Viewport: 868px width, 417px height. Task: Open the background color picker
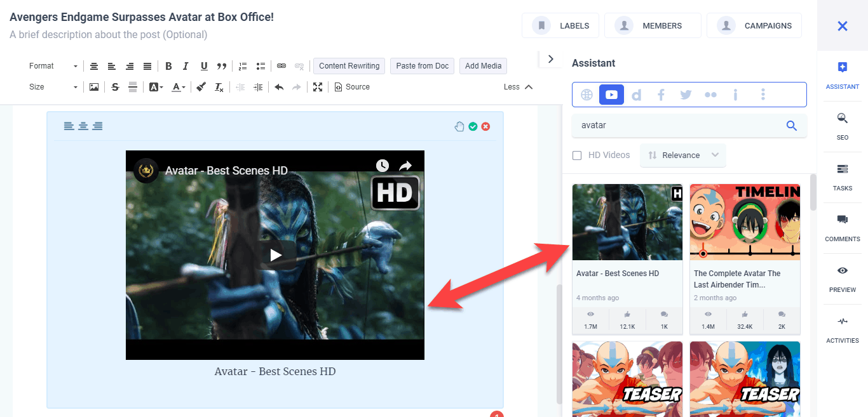click(156, 87)
